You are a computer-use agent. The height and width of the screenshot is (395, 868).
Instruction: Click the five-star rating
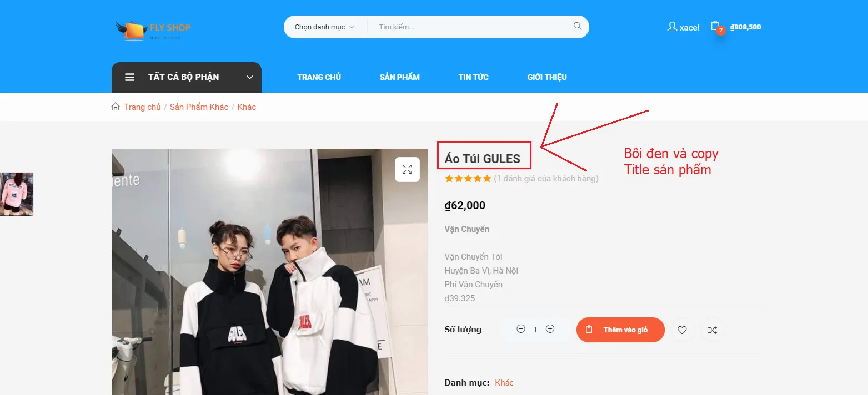click(x=468, y=179)
